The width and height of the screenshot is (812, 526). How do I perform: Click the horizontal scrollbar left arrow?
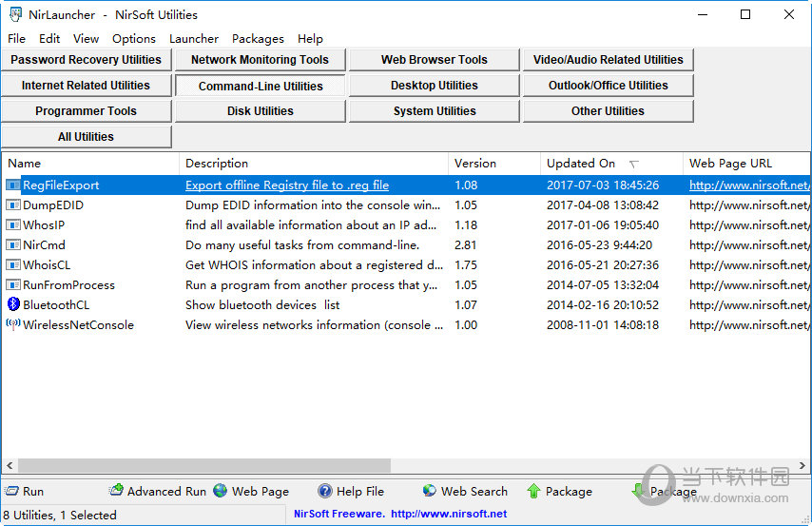coord(10,465)
